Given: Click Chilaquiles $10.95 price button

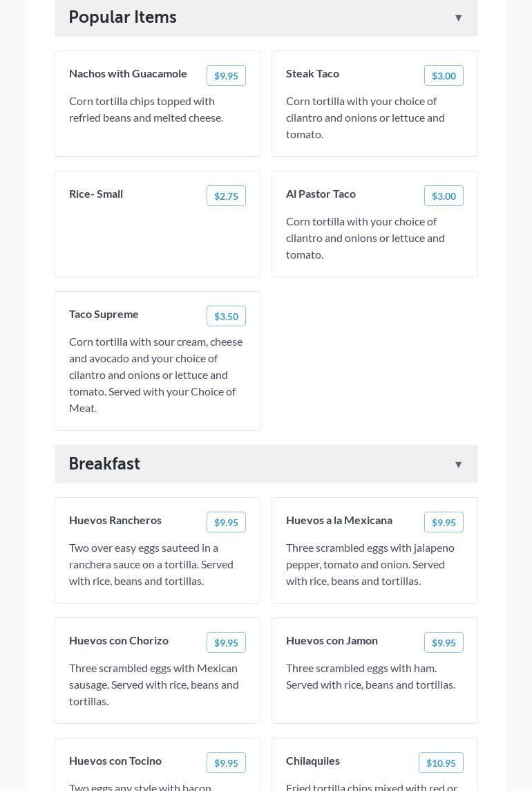Looking at the screenshot, I should (x=441, y=763).
